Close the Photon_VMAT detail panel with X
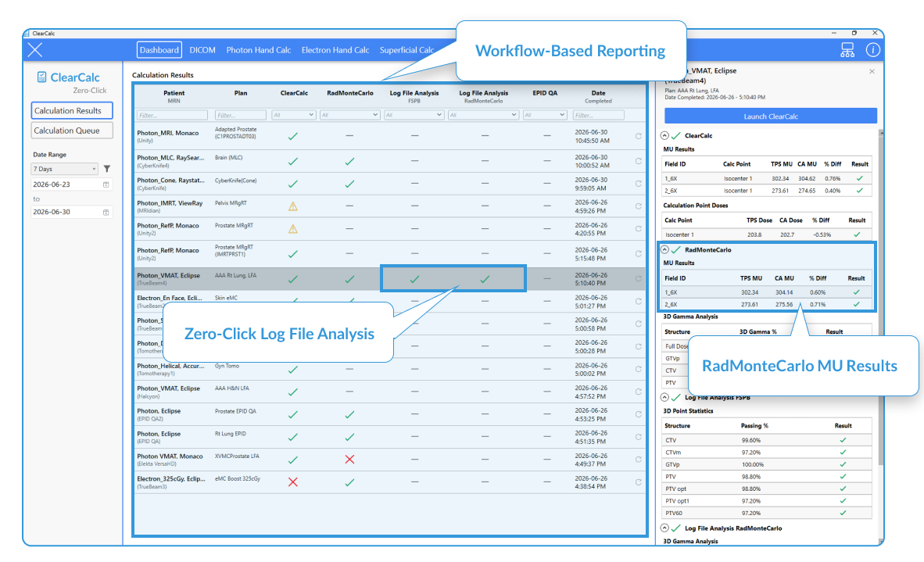The height and width of the screenshot is (562, 924). click(872, 71)
